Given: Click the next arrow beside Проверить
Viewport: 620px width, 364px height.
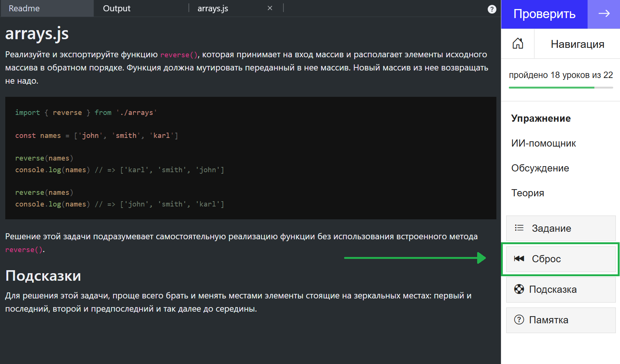Looking at the screenshot, I should click(604, 14).
